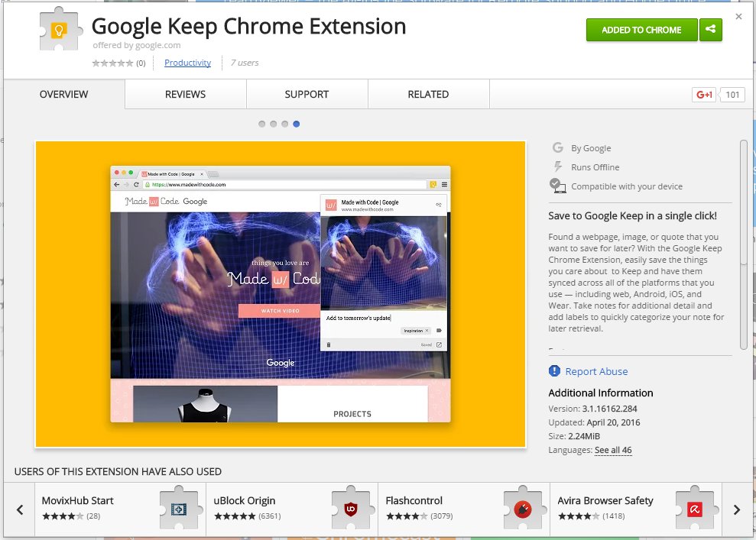Click the Version 3.1.16162.284 text
The height and width of the screenshot is (540, 756).
click(x=592, y=409)
